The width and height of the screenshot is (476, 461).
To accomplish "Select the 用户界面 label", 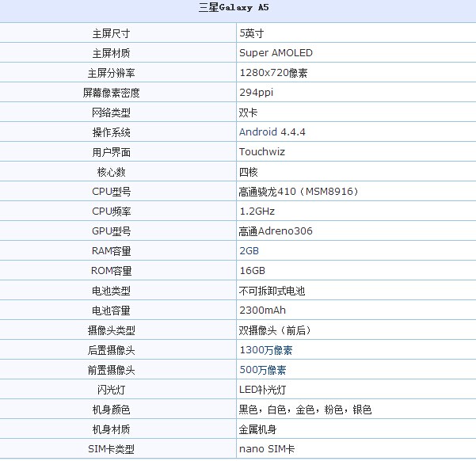I will tap(111, 152).
